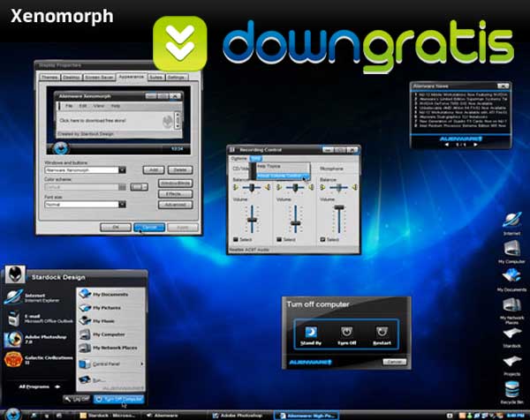Open the My Documents desktop icon

(511, 280)
